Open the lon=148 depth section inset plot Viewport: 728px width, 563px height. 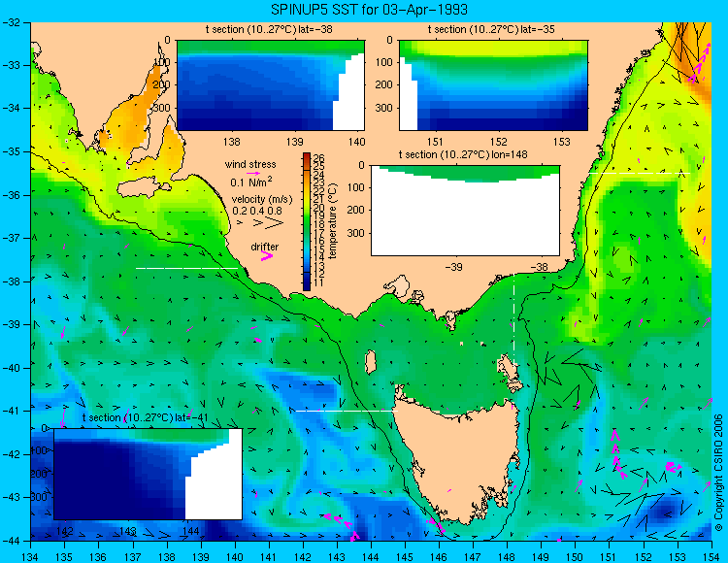[x=465, y=211]
